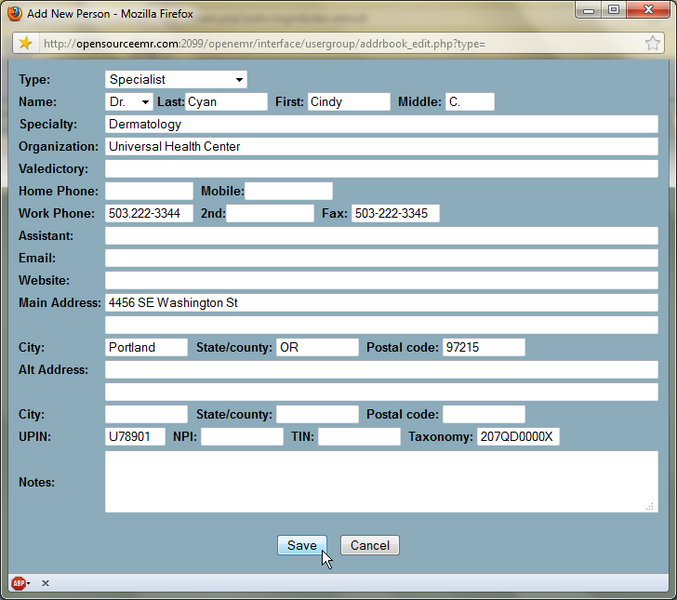Image resolution: width=677 pixels, height=600 pixels.
Task: Click the bookmark star icon in address bar
Action: (x=652, y=43)
